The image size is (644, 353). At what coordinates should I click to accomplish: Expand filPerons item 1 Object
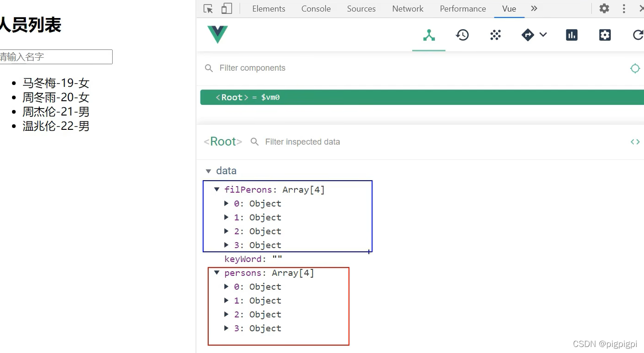tap(226, 217)
